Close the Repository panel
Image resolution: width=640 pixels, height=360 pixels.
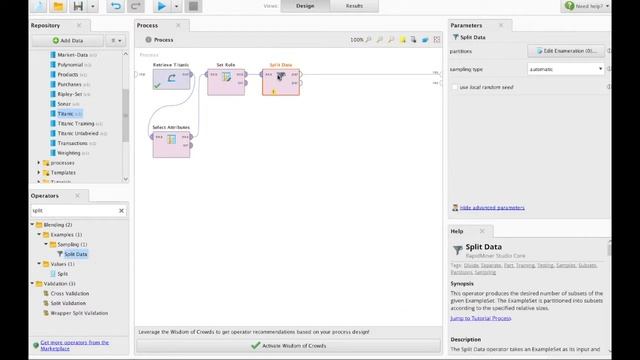79,25
